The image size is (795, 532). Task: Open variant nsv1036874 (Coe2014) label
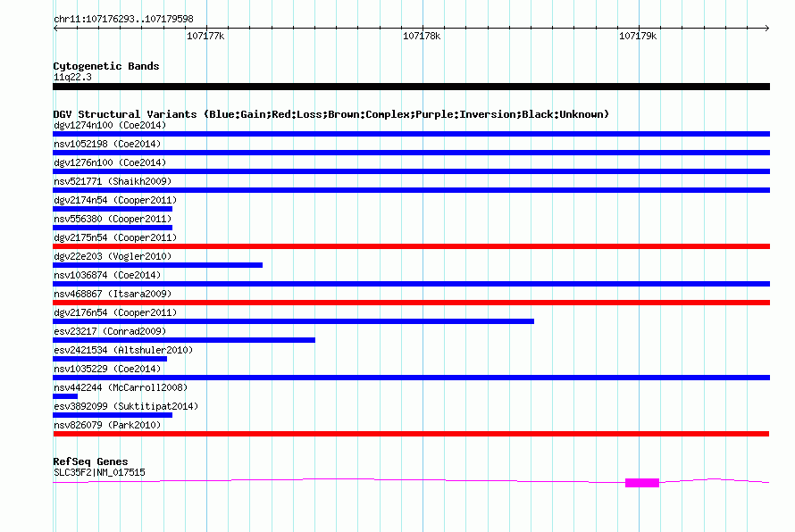107,275
